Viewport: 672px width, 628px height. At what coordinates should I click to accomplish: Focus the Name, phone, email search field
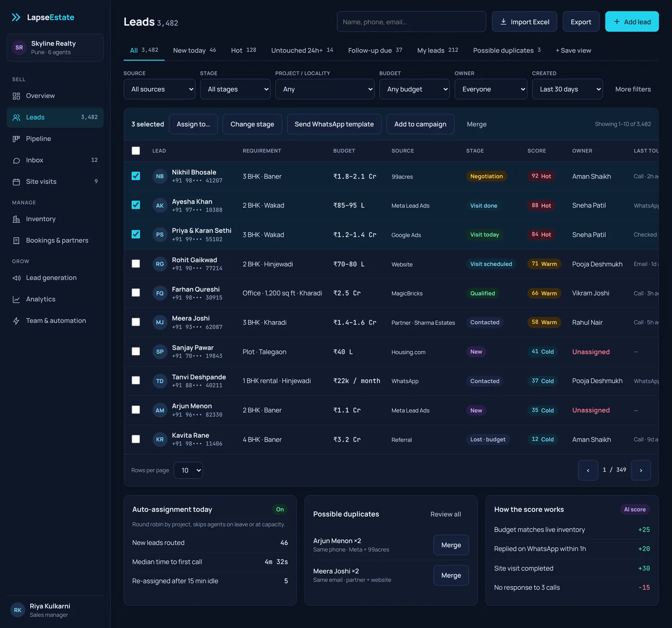click(412, 21)
